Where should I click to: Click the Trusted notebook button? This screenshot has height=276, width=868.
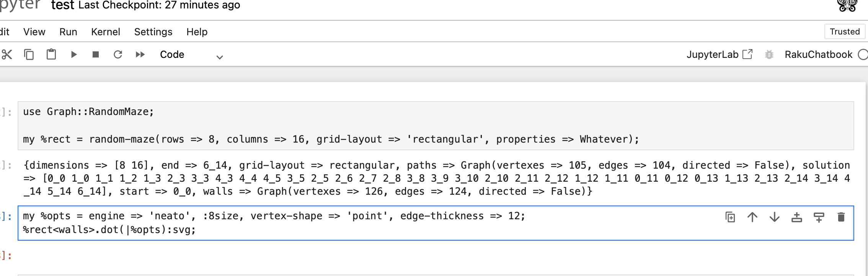pyautogui.click(x=845, y=31)
